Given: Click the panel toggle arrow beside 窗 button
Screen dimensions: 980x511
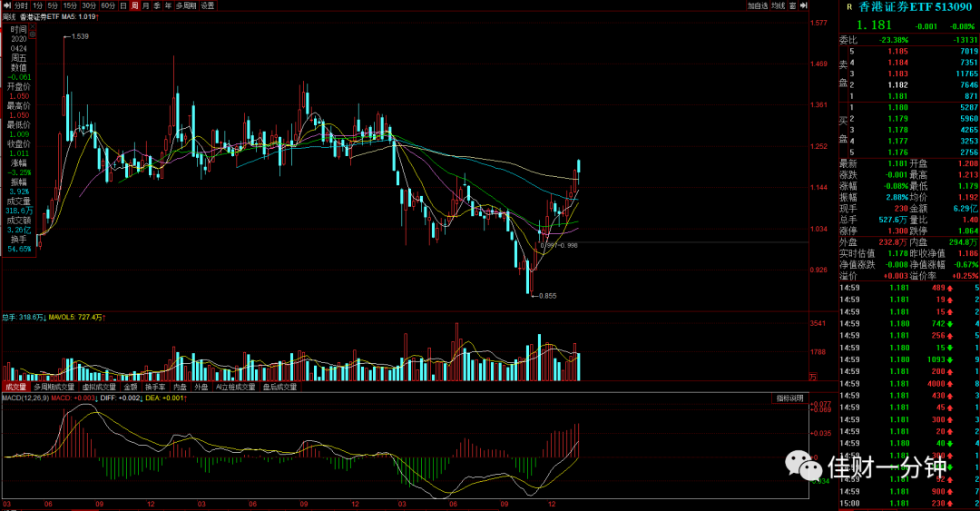Looking at the screenshot, I should (x=803, y=5).
